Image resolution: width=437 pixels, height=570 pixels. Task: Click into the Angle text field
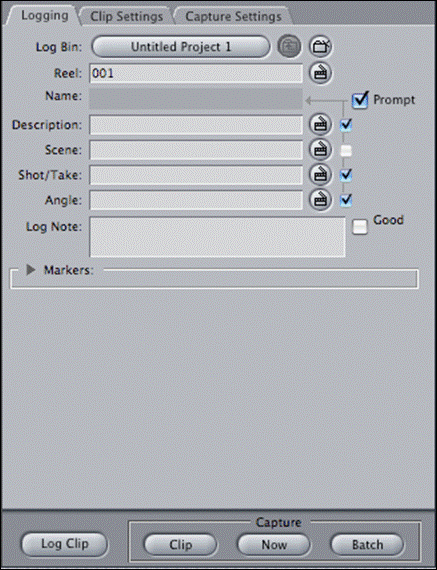click(x=196, y=200)
